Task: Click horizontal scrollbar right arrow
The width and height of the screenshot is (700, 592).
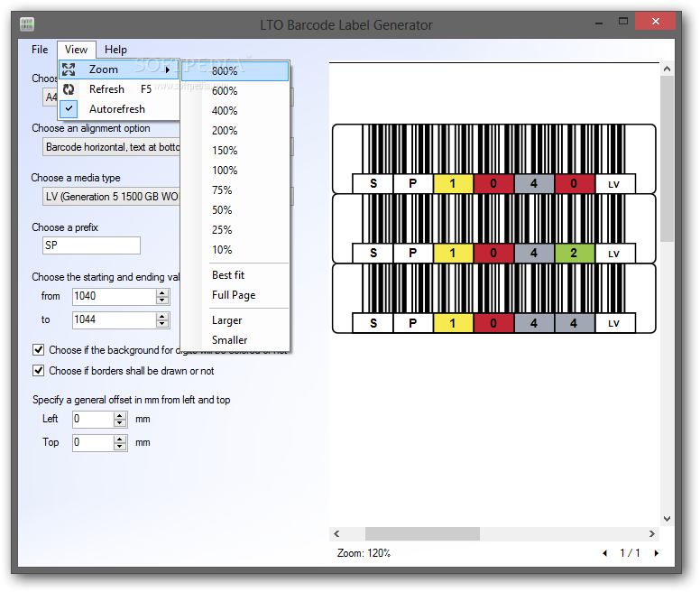Action: click(x=652, y=533)
